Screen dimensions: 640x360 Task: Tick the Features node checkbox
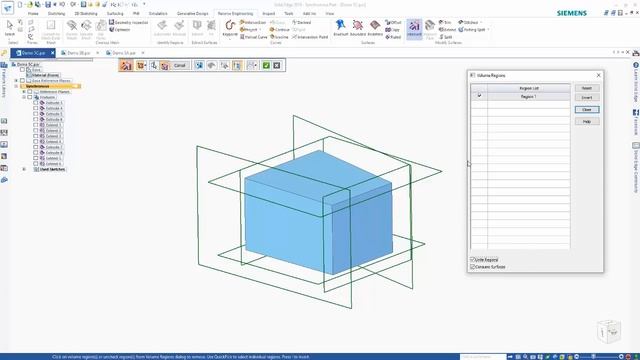click(x=29, y=97)
